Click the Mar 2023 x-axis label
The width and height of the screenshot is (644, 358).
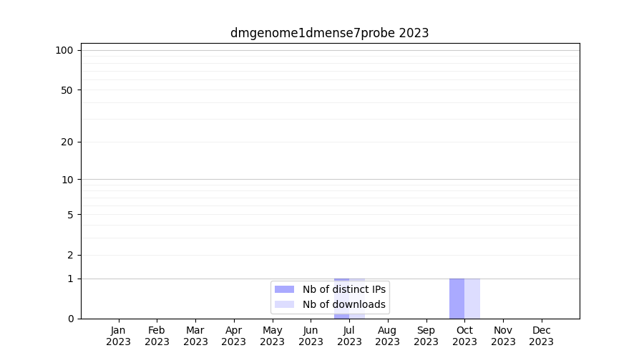[x=195, y=336]
